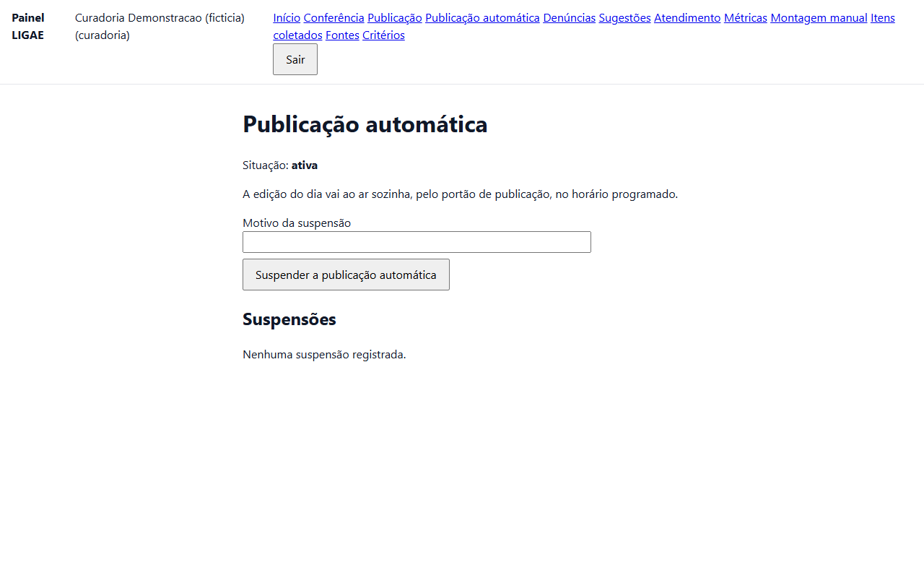Open the Publicação nav link

(x=395, y=18)
